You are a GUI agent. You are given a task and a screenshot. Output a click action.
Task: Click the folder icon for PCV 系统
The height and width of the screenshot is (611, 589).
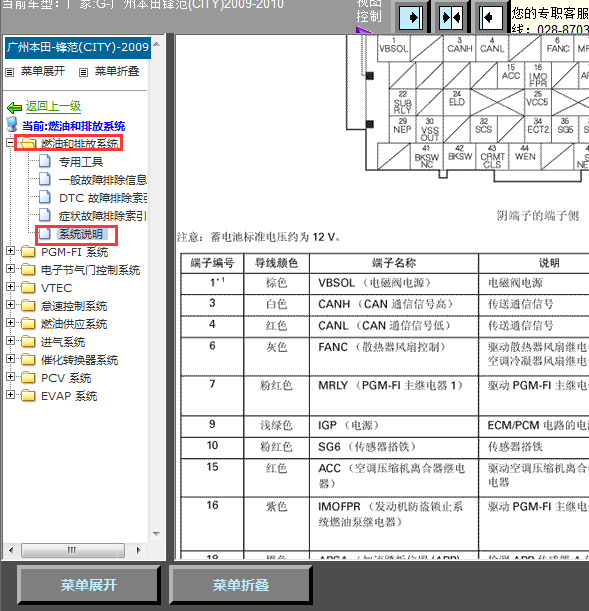tap(28, 377)
